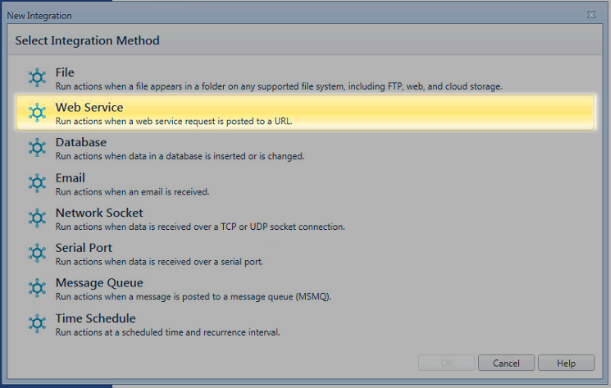This screenshot has height=388, width=611.
Task: Select the Message Queue method title
Action: click(99, 283)
